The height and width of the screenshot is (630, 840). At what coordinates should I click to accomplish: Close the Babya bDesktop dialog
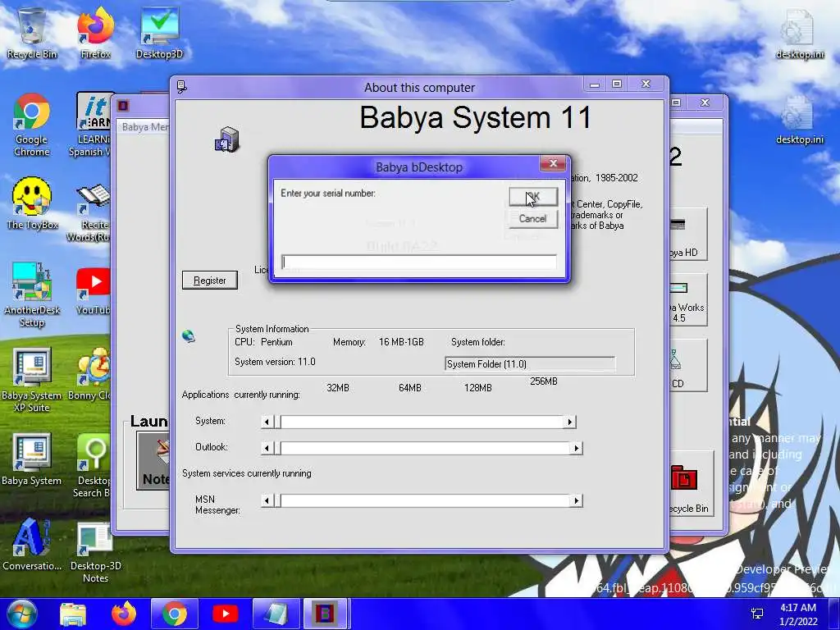click(553, 163)
